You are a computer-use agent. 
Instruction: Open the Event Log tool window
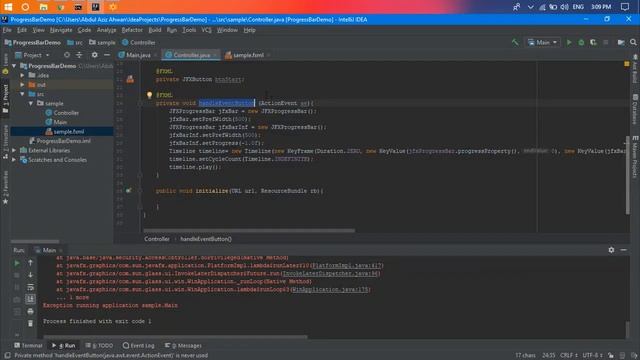139,345
